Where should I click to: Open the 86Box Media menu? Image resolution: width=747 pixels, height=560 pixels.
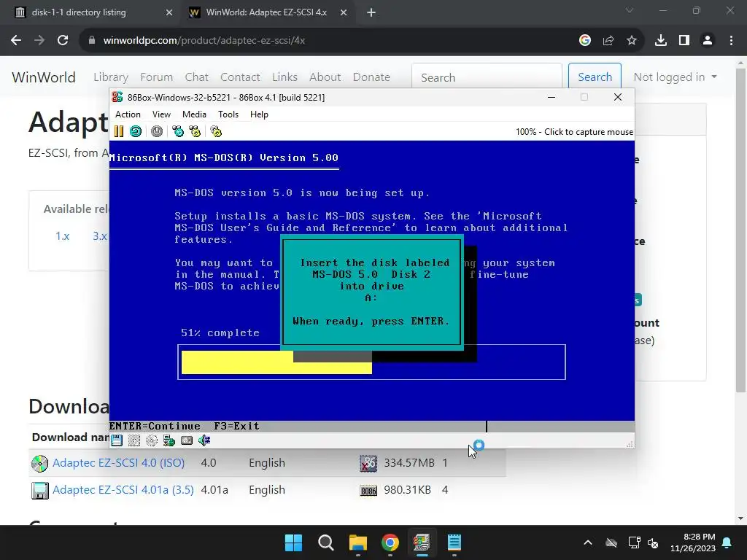[x=194, y=114]
